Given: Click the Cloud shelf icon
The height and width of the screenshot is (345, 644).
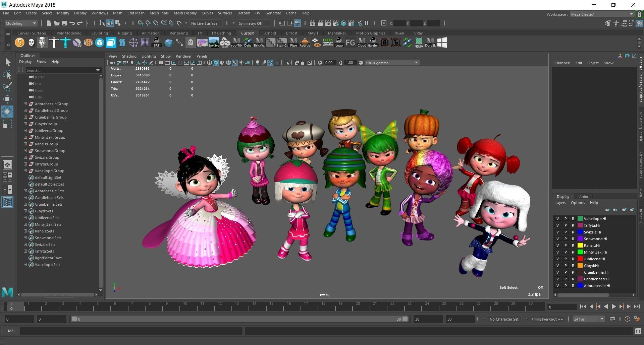Looking at the screenshot, I should pos(362,43).
